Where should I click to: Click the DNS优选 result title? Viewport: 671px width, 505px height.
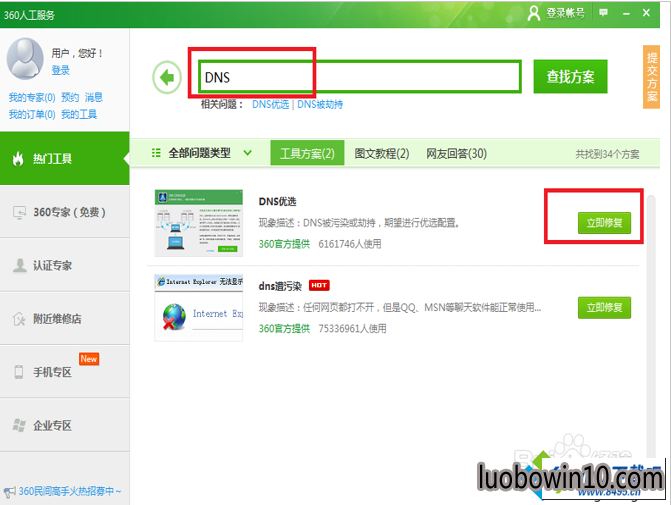(x=277, y=202)
